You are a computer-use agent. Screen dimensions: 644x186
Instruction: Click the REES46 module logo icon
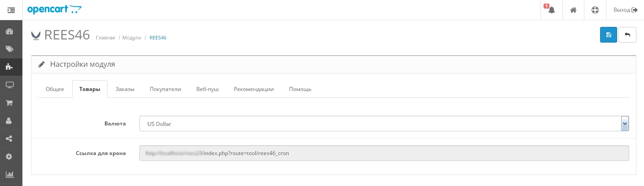36,36
